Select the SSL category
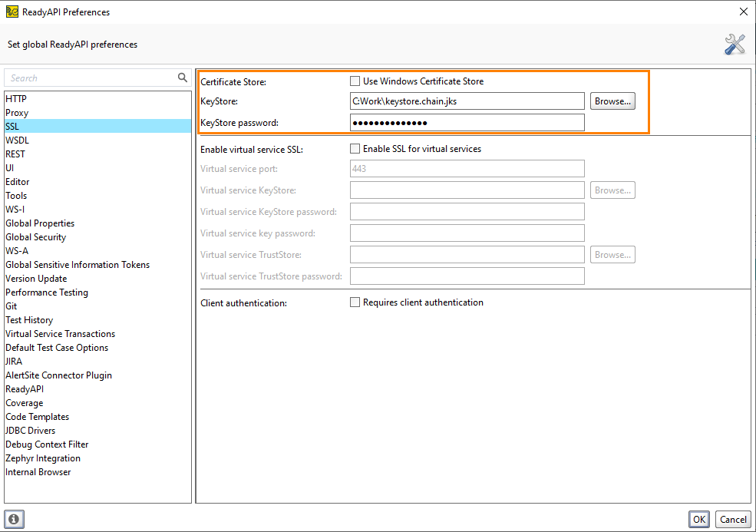Screen dimensions: 756x532 pos(97,127)
